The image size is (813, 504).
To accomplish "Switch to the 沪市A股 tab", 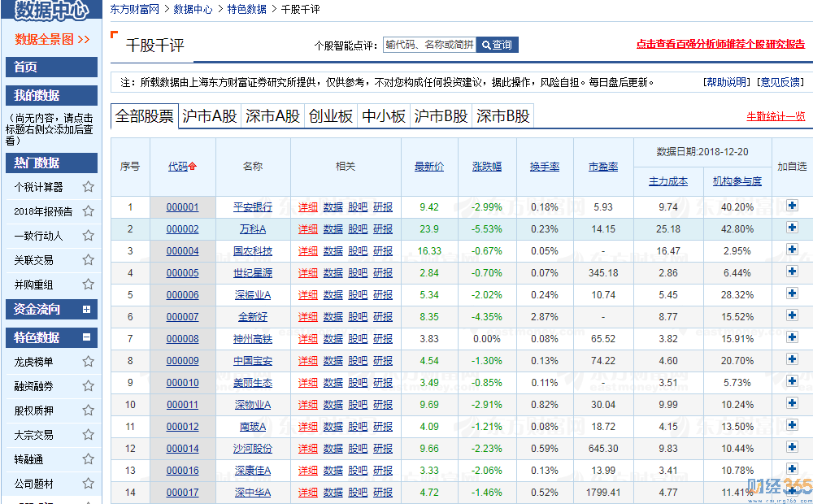I will click(x=210, y=115).
